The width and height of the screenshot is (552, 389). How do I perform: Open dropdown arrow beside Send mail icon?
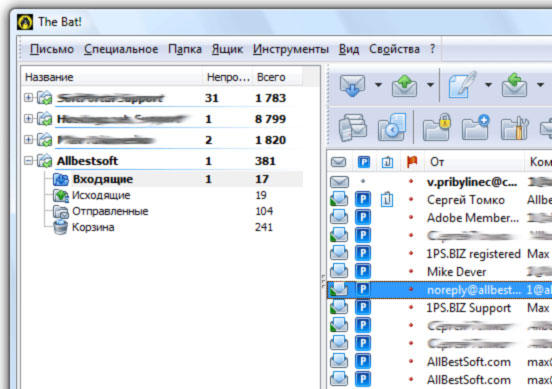(x=430, y=85)
